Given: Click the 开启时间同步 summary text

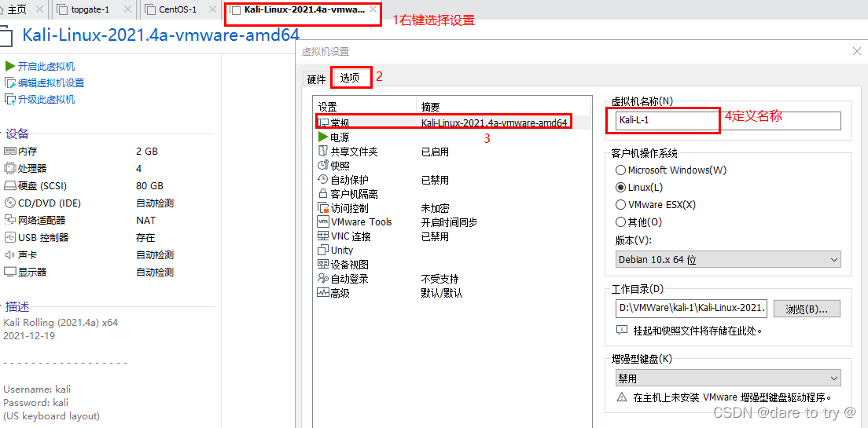Looking at the screenshot, I should [449, 221].
